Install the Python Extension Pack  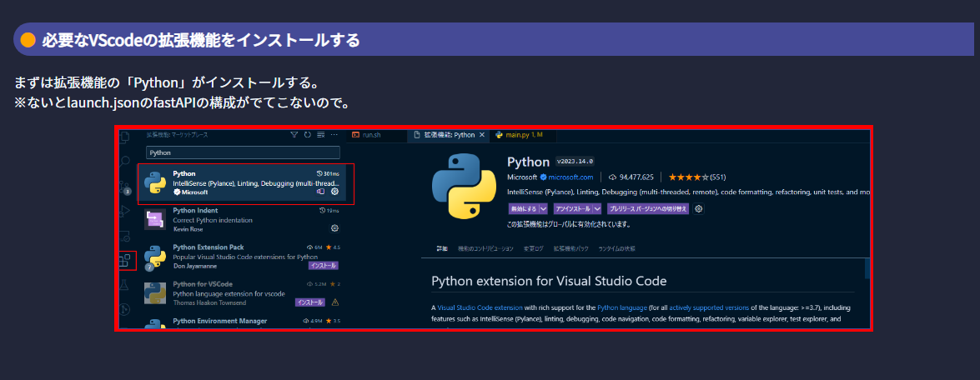click(x=323, y=265)
